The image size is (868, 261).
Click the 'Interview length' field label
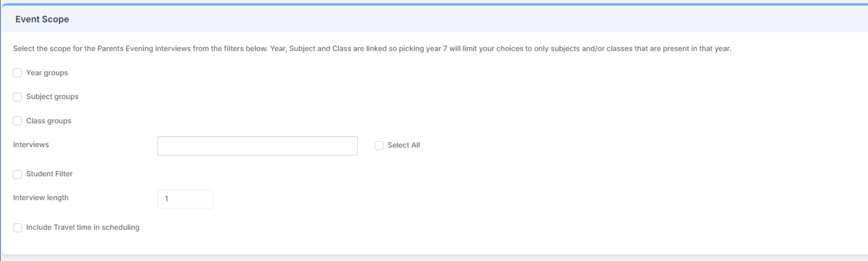pyautogui.click(x=41, y=198)
